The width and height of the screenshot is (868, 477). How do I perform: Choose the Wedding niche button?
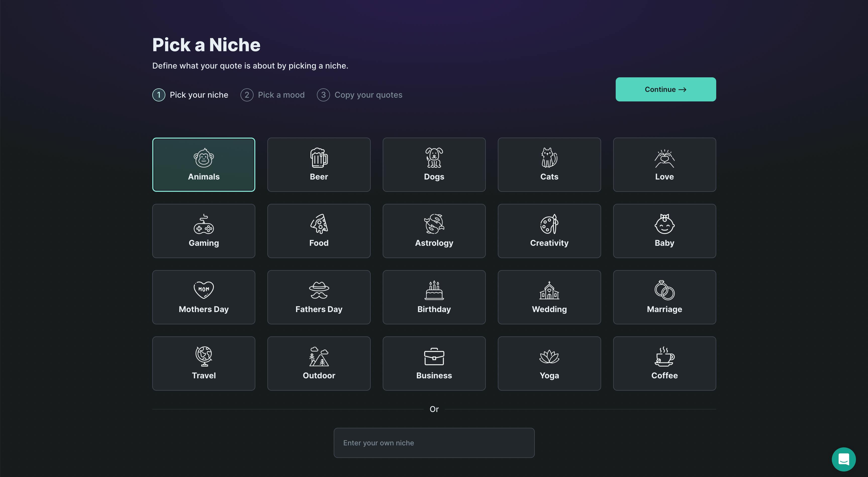(549, 297)
